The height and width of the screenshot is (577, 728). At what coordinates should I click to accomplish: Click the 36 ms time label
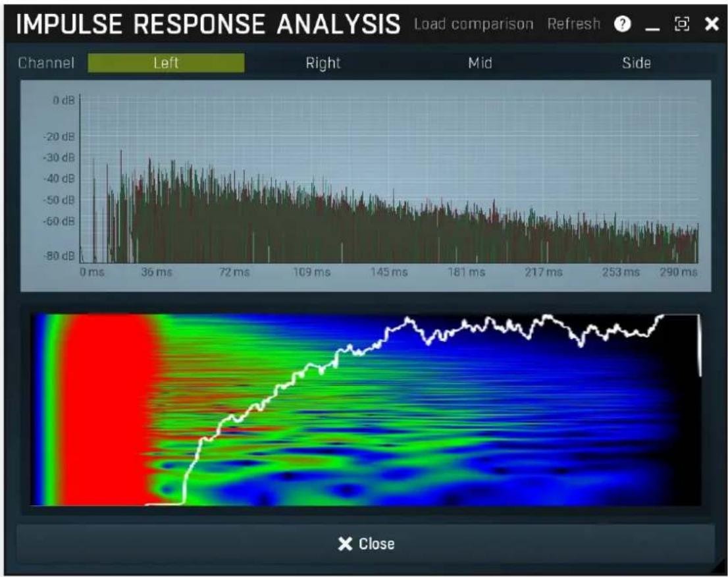tap(157, 272)
